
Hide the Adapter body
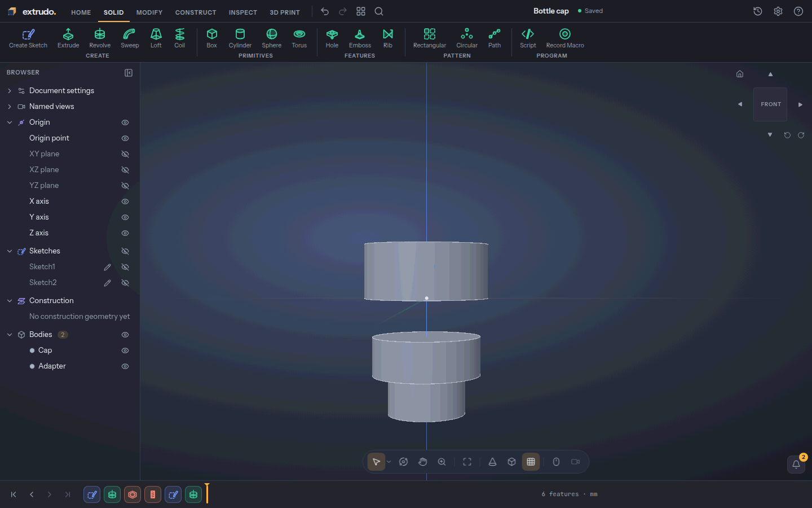(125, 366)
